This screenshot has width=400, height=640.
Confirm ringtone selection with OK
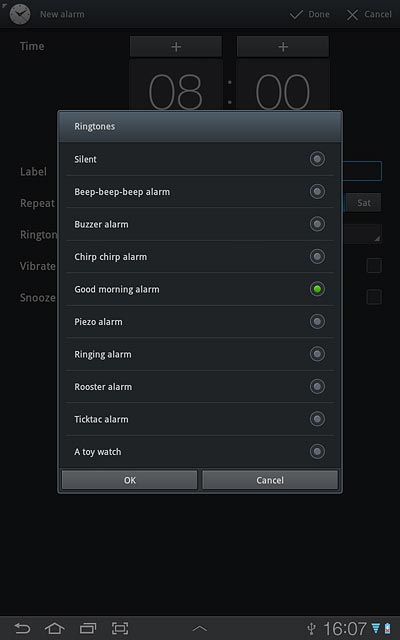tap(129, 480)
